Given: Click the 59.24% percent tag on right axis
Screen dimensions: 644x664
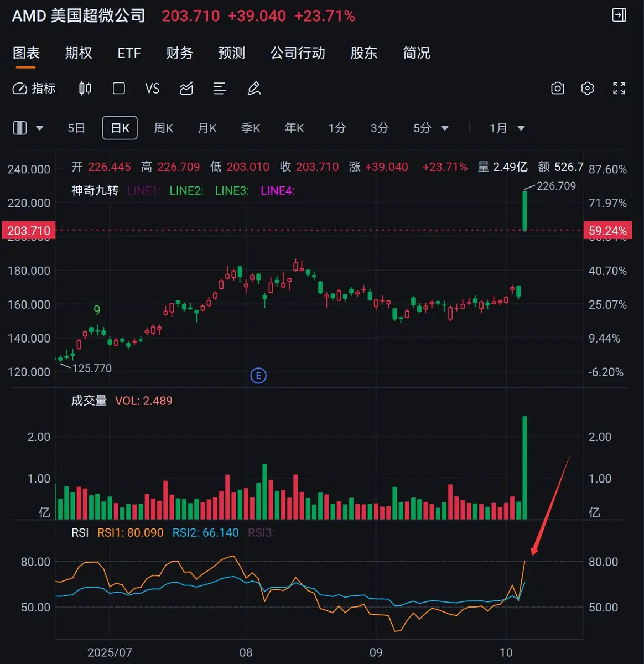Looking at the screenshot, I should (607, 231).
